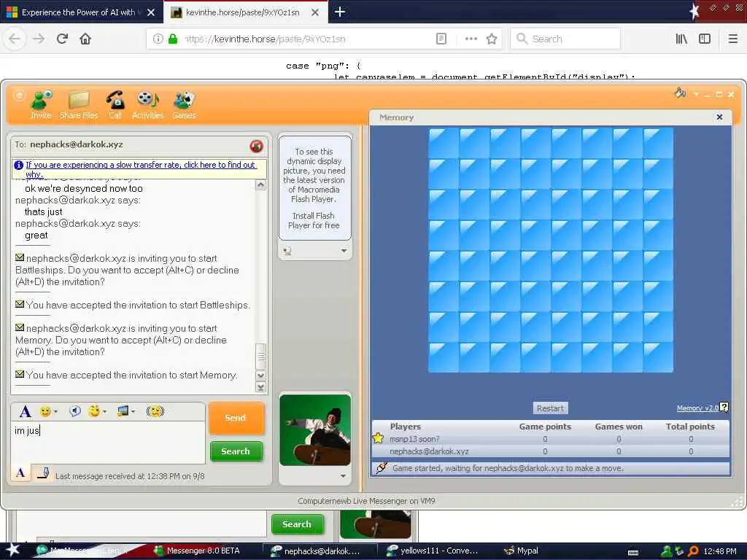
Task: Click the site info icon in address bar
Action: (x=158, y=39)
